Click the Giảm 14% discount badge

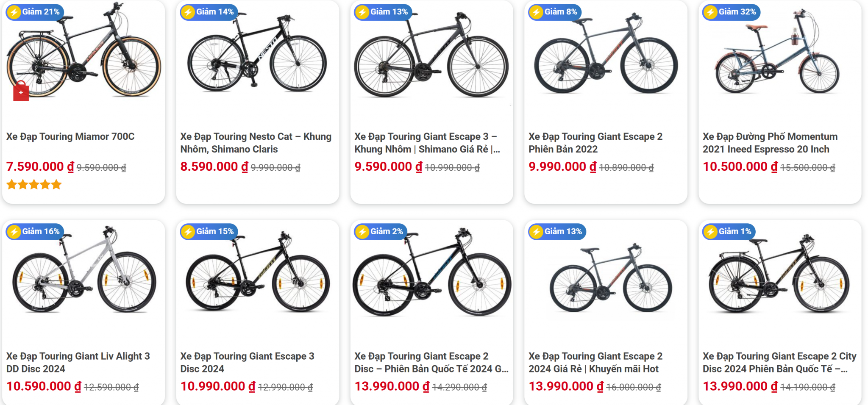209,12
